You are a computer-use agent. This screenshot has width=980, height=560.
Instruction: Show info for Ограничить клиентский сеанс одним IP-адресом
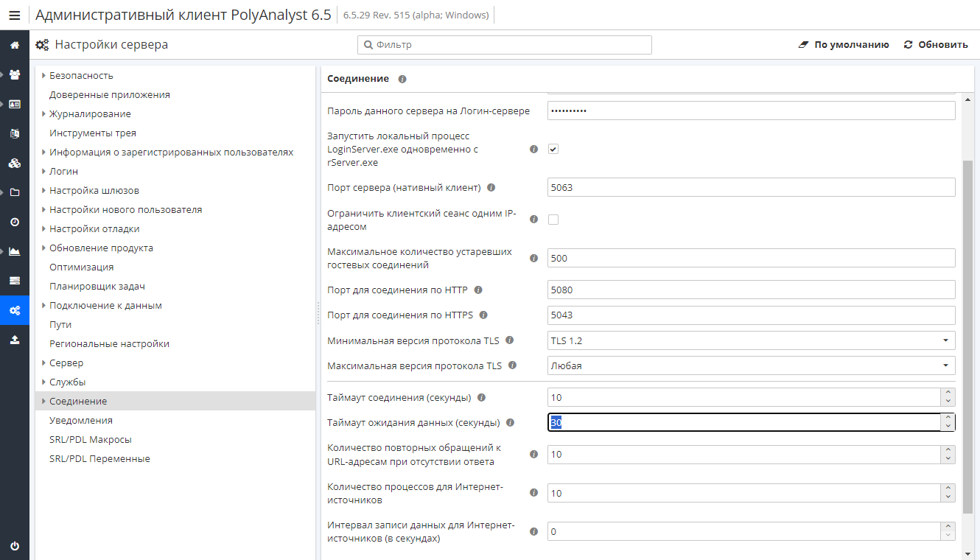click(534, 220)
